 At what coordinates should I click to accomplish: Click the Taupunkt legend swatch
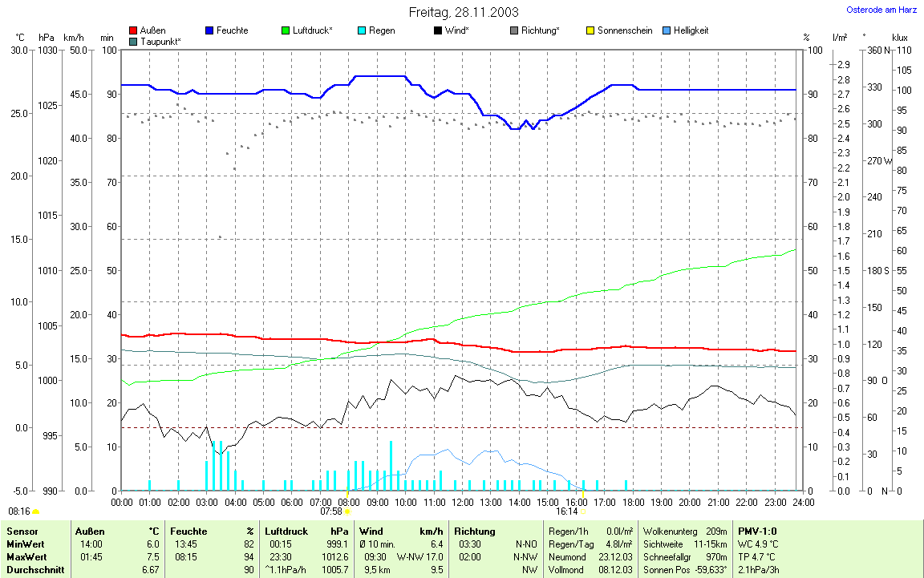(133, 41)
